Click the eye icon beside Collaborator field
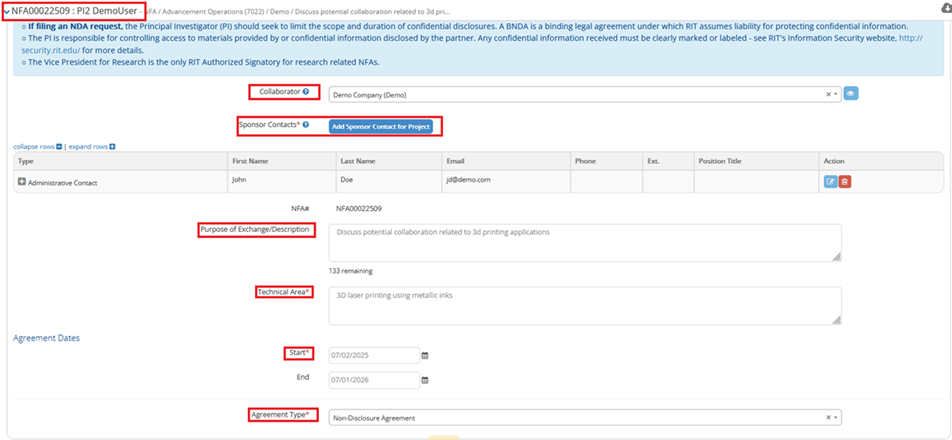This screenshot has width=952, height=440. (x=851, y=94)
